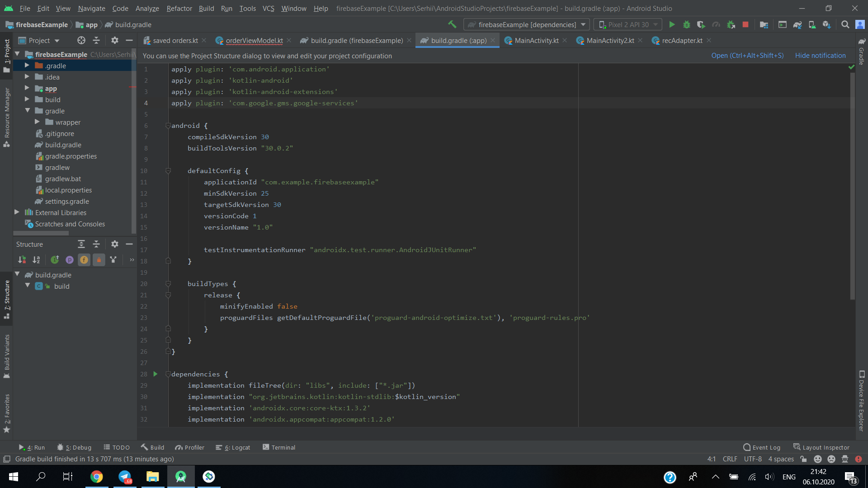The height and width of the screenshot is (488, 868).
Task: Open AVD Manager icon
Action: click(812, 24)
